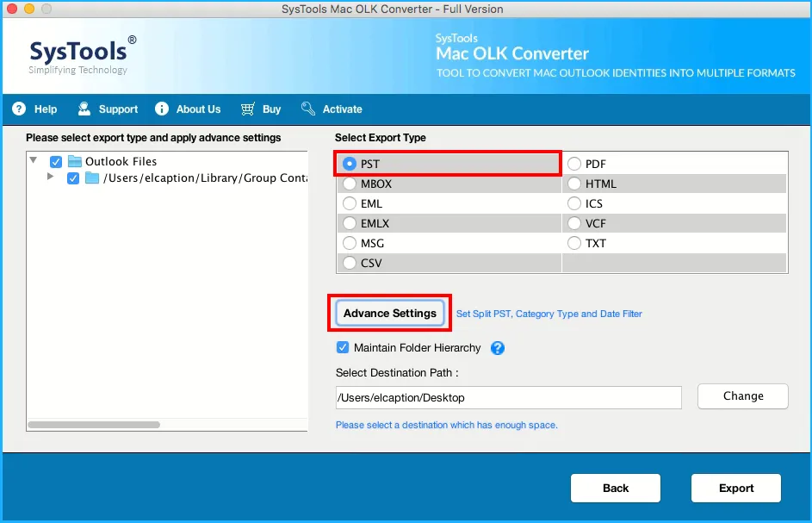Click the 'Select Export Type' heading

coord(380,137)
